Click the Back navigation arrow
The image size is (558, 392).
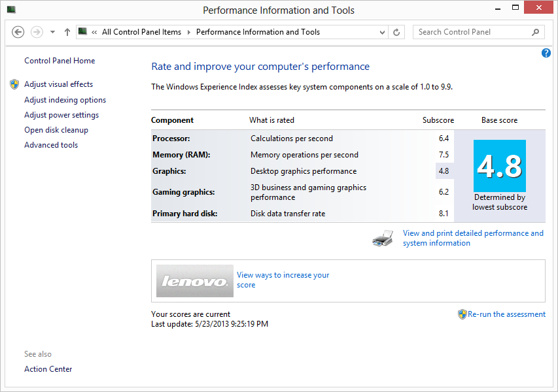[x=18, y=32]
